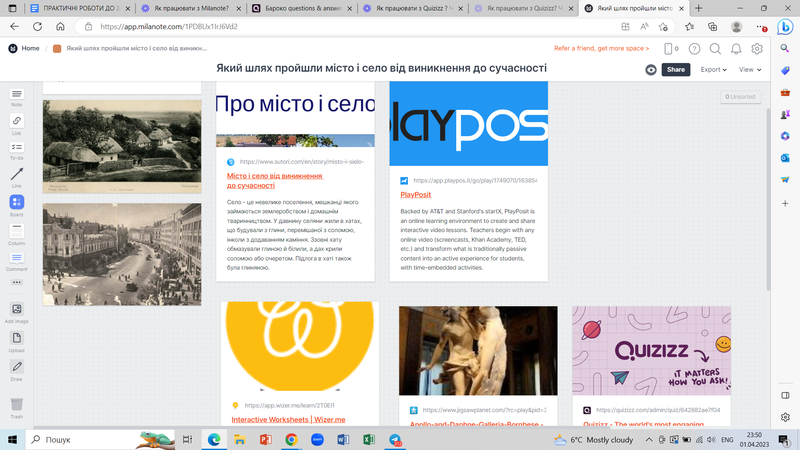Click the sutori.com URL text
Image resolution: width=800 pixels, height=450 pixels.
pyautogui.click(x=302, y=162)
